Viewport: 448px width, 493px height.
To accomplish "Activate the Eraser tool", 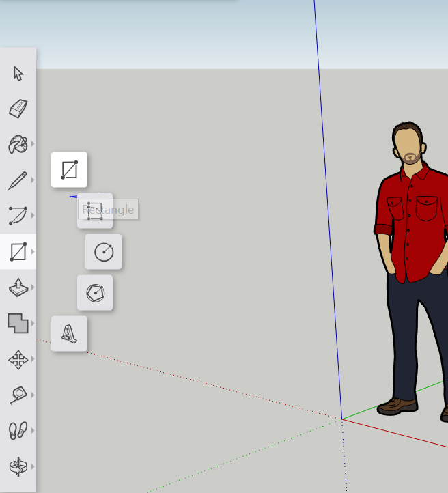I will click(18, 109).
